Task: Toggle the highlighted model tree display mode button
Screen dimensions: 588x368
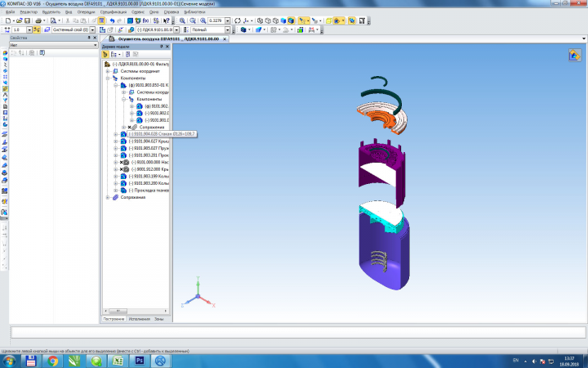Action: (105, 55)
